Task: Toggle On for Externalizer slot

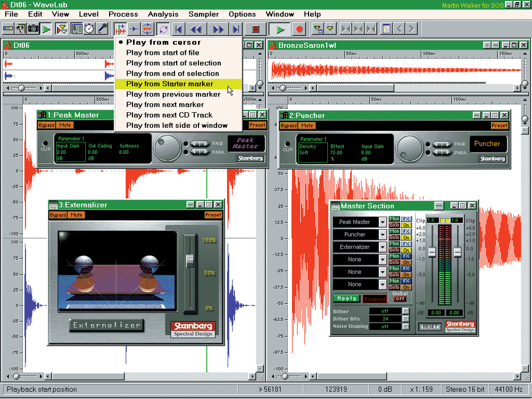Action: tap(406, 250)
